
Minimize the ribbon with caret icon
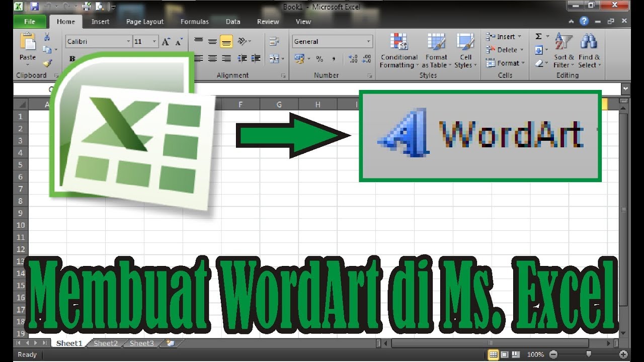point(571,22)
